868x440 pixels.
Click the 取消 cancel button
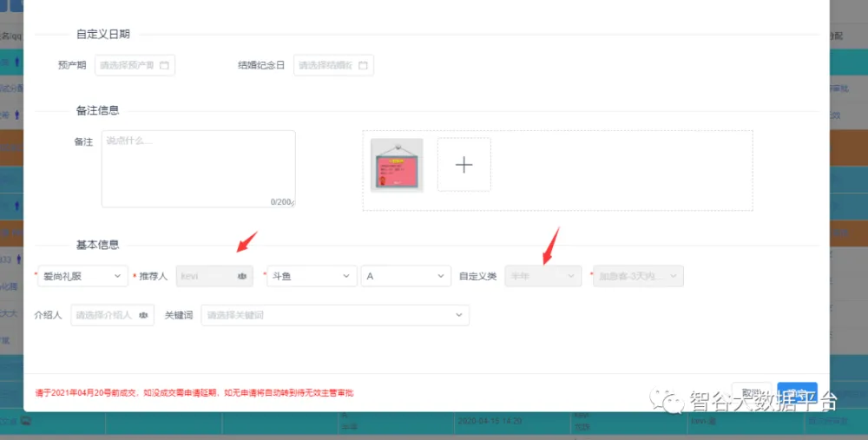(751, 392)
